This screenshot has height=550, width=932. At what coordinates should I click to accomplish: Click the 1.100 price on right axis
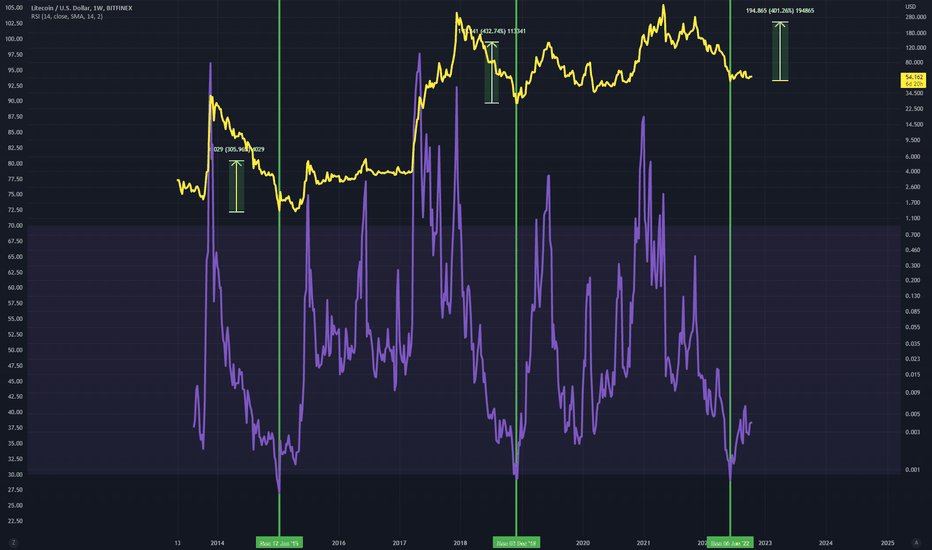[x=913, y=218]
